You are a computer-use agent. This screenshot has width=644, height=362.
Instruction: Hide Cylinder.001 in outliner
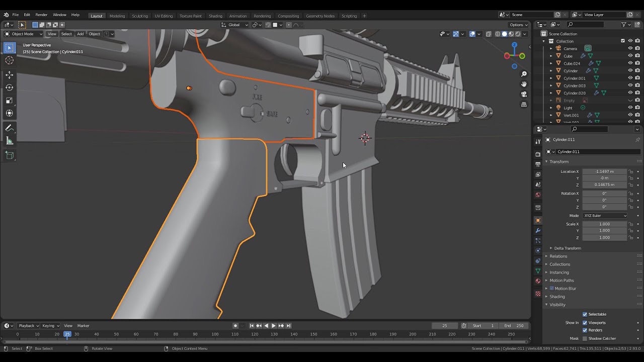630,78
